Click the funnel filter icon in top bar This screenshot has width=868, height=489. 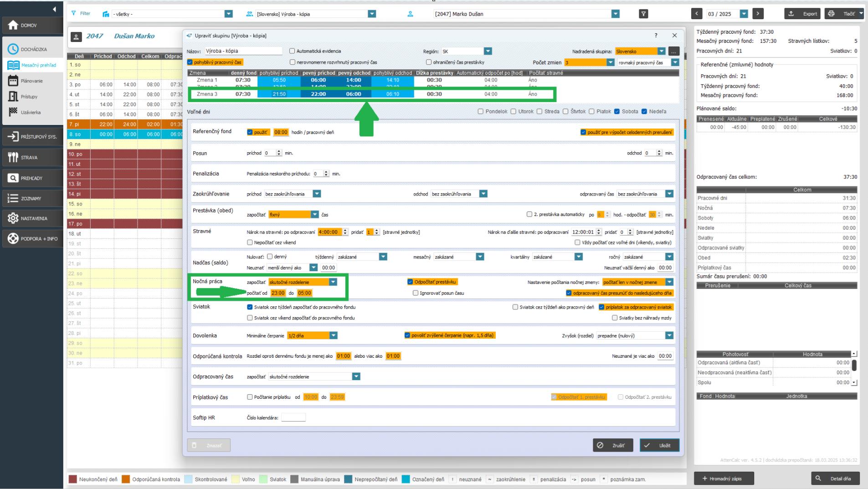tap(643, 14)
